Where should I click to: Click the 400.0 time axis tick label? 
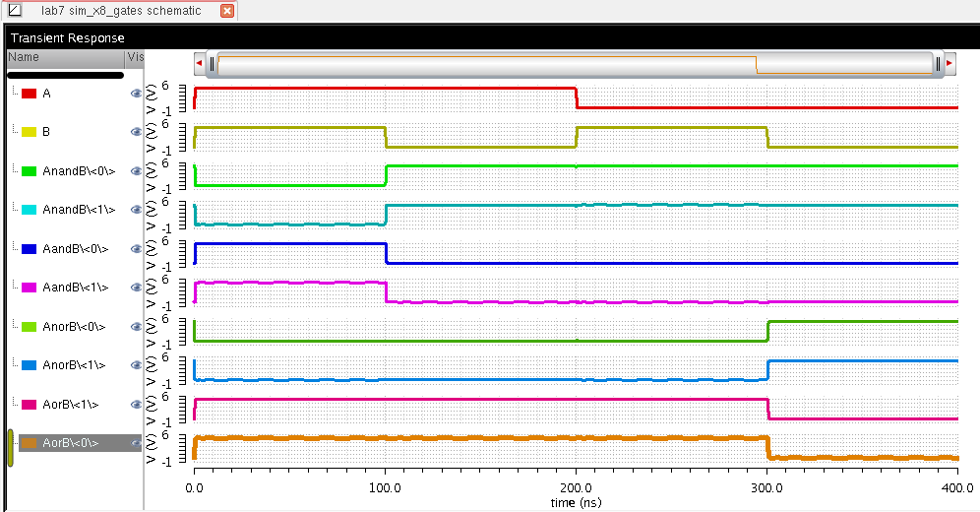[x=957, y=488]
